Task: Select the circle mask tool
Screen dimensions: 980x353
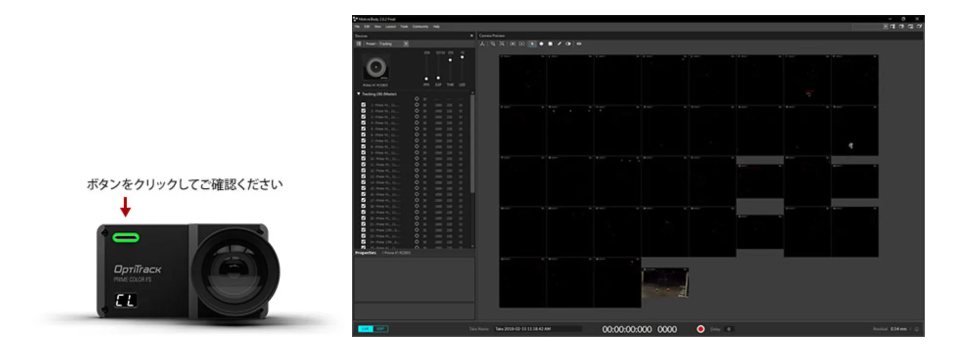Action: pyautogui.click(x=541, y=44)
